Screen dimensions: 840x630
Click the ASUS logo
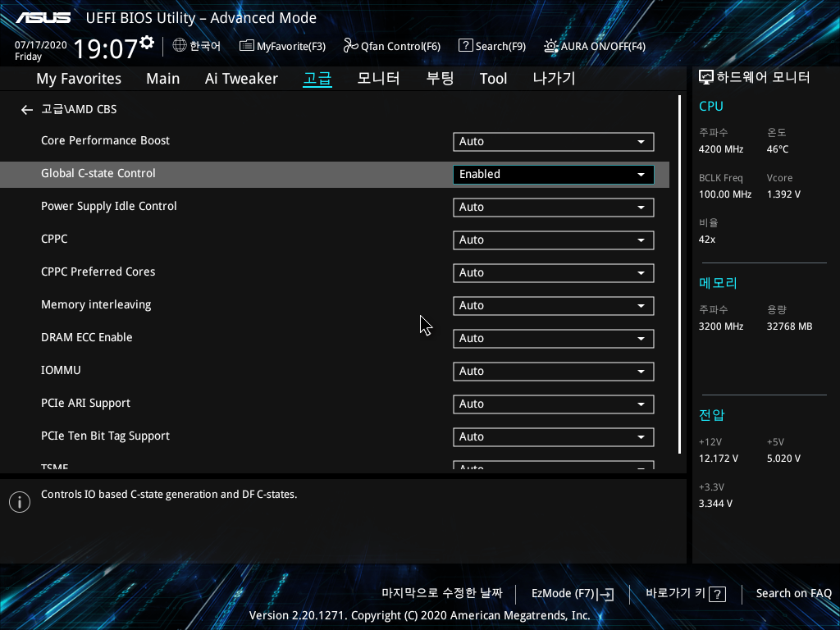pos(43,18)
